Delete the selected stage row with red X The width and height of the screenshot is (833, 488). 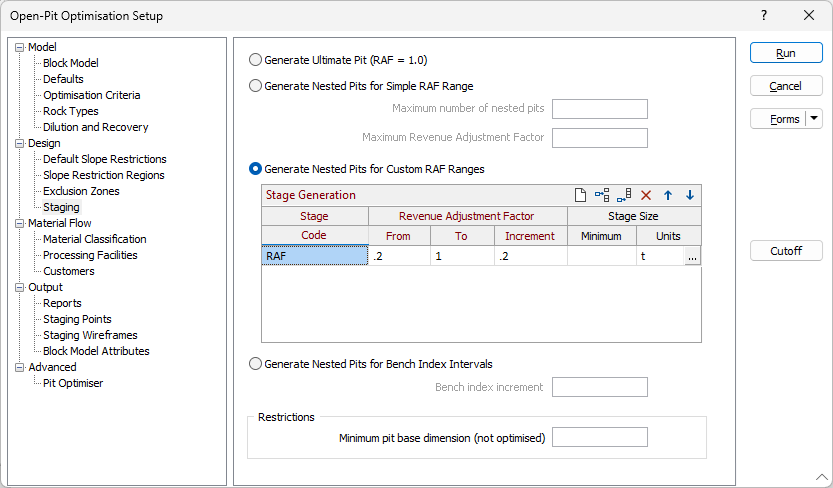click(x=646, y=195)
